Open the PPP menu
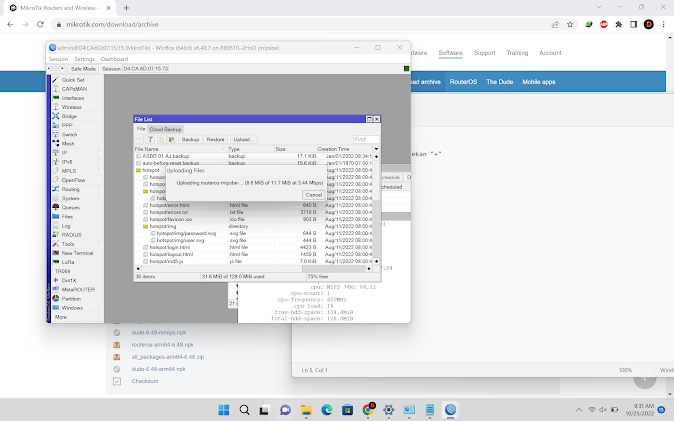Viewport: 674px width, 421px height. (67, 125)
